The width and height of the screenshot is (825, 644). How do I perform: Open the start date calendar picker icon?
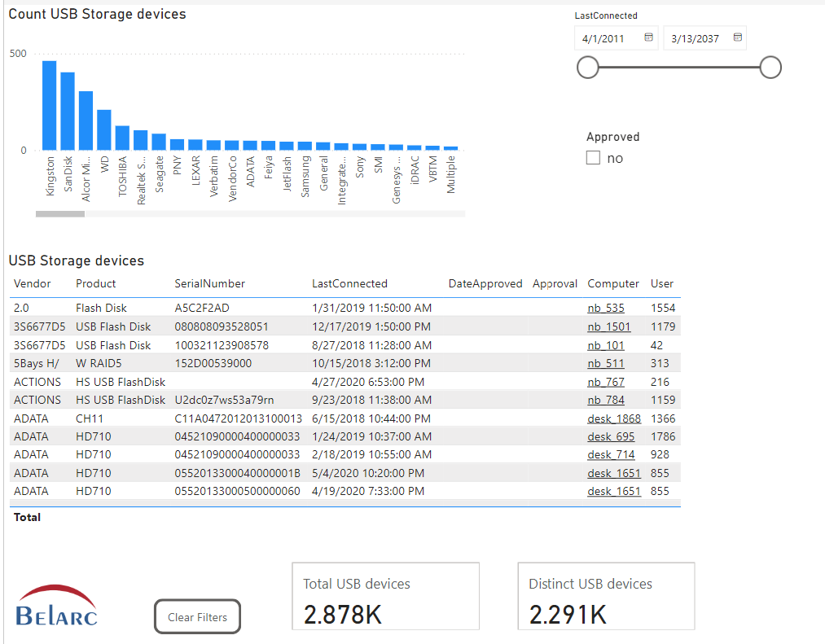coord(648,37)
